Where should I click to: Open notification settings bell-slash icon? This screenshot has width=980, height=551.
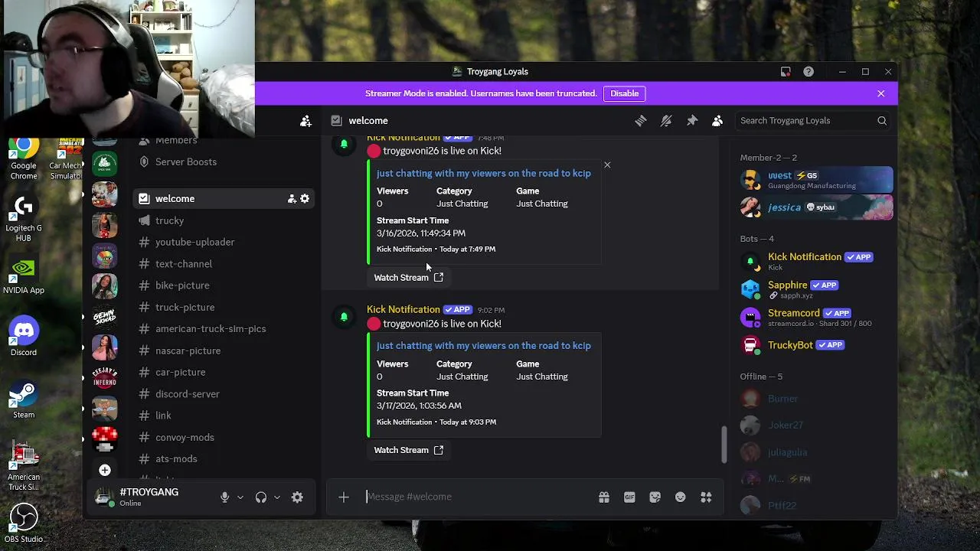[x=666, y=121]
